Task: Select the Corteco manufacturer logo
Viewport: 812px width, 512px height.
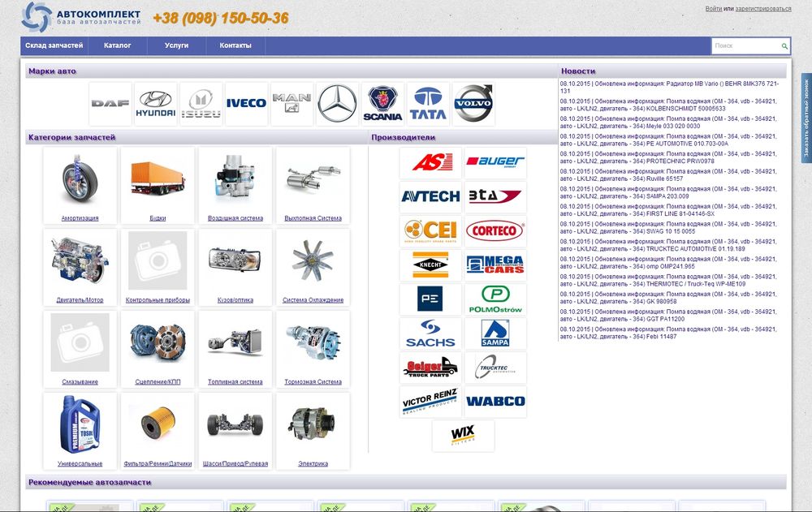Action: (495, 231)
